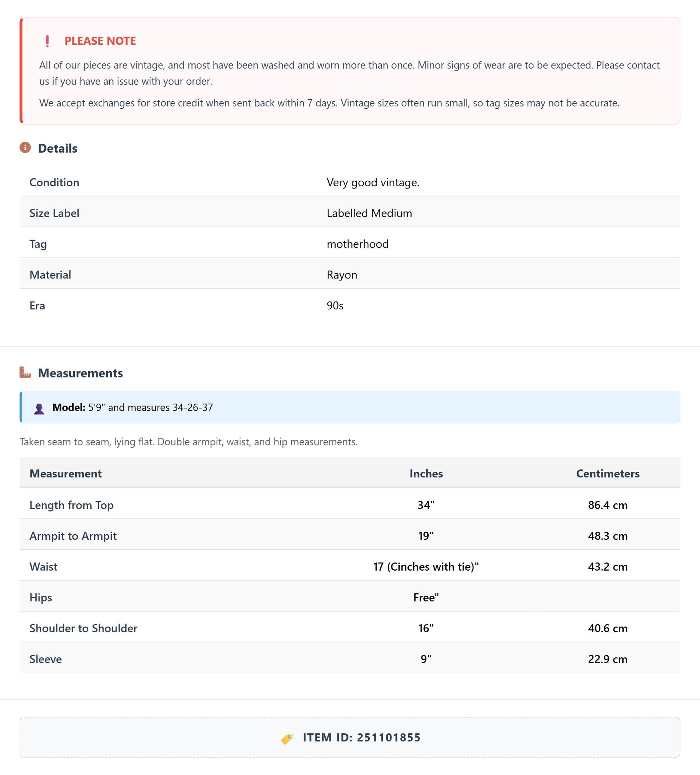This screenshot has height=775, width=700.
Task: Click the Measurements ruler icon
Action: (x=26, y=372)
